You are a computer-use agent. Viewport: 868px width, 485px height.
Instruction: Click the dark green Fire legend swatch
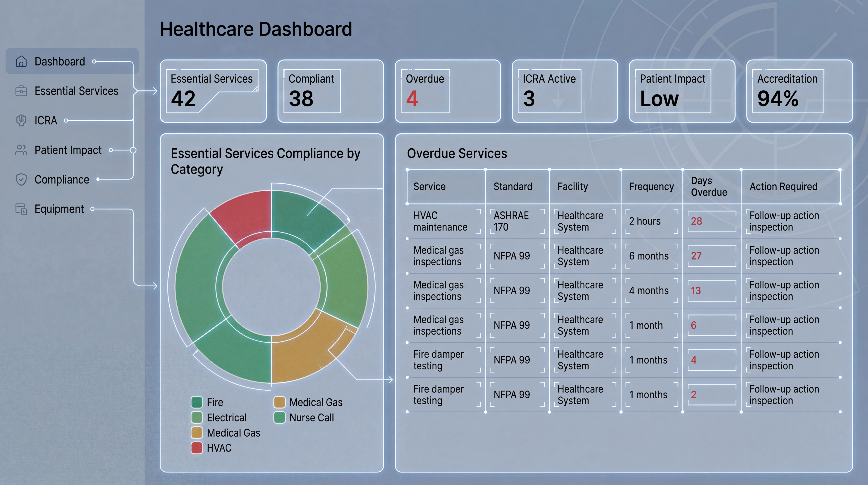197,402
